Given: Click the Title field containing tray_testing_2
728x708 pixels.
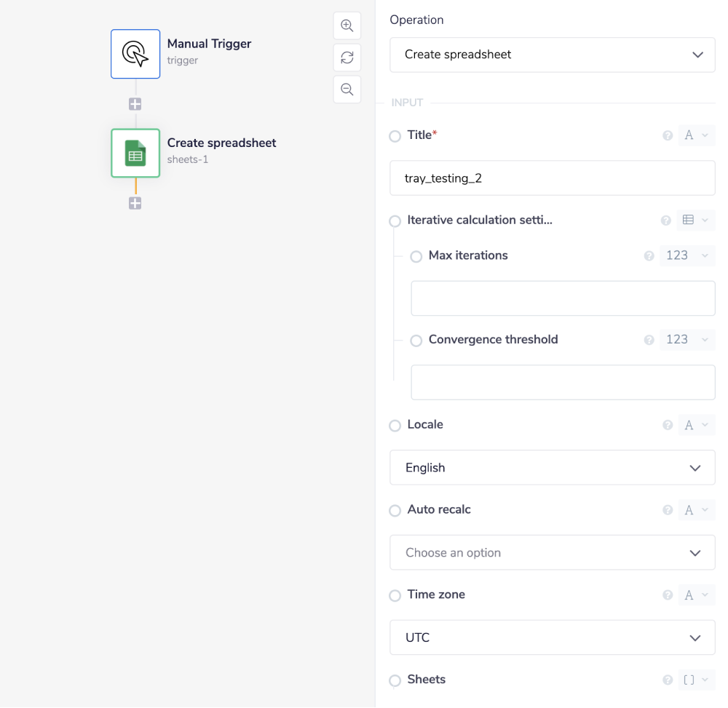Looking at the screenshot, I should point(552,178).
